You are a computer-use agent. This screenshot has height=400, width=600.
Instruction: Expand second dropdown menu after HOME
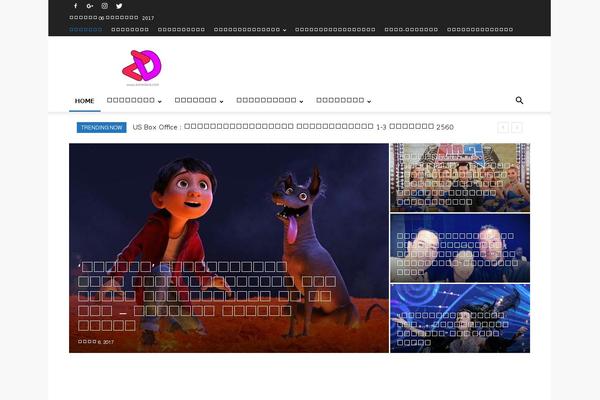[199, 101]
